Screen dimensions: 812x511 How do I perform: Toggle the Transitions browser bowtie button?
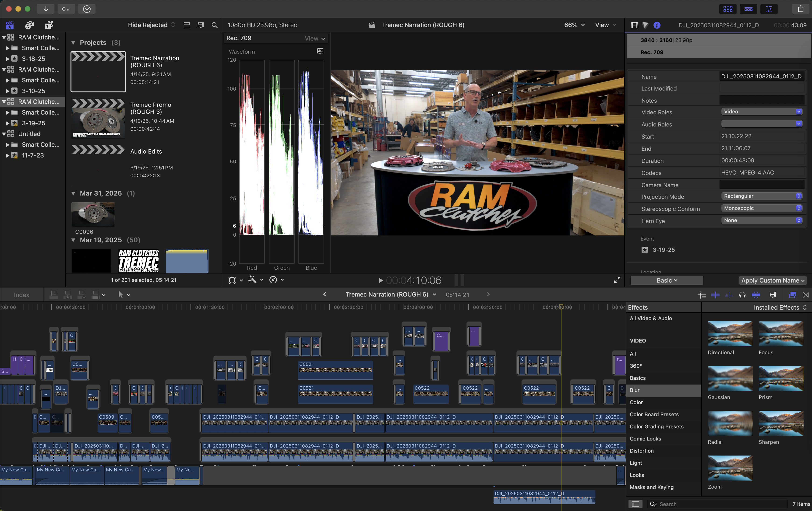806,295
